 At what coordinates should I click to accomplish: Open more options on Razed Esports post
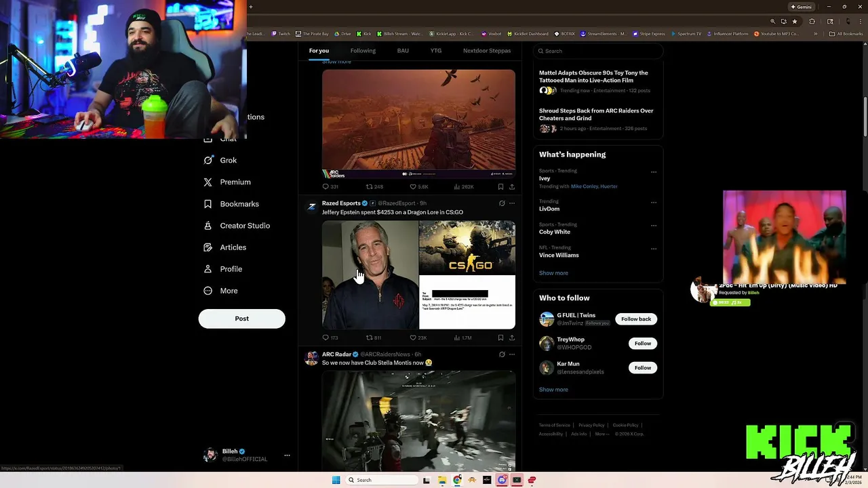tap(512, 203)
